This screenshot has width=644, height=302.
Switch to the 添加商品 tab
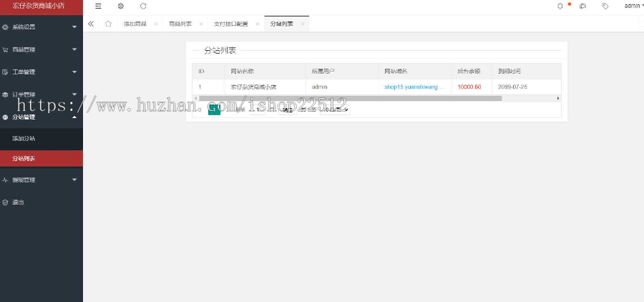135,24
